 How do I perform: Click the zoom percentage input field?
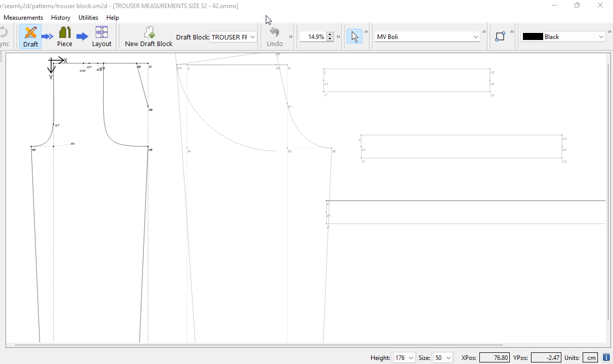312,37
